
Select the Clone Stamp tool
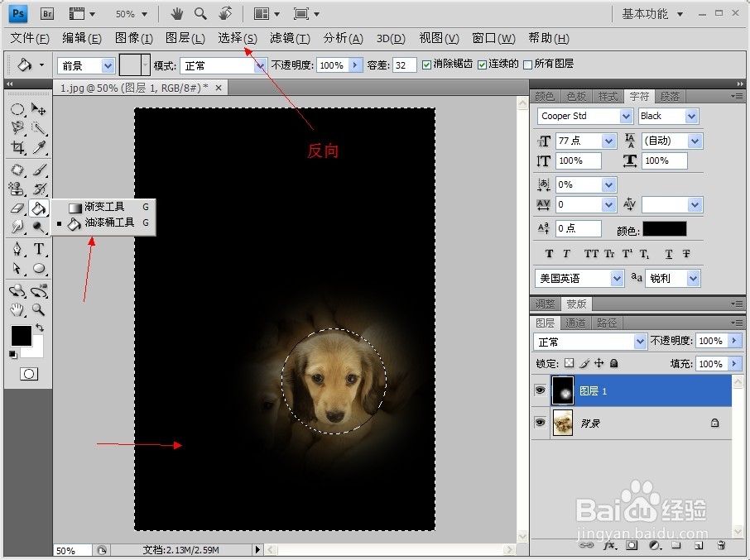17,189
